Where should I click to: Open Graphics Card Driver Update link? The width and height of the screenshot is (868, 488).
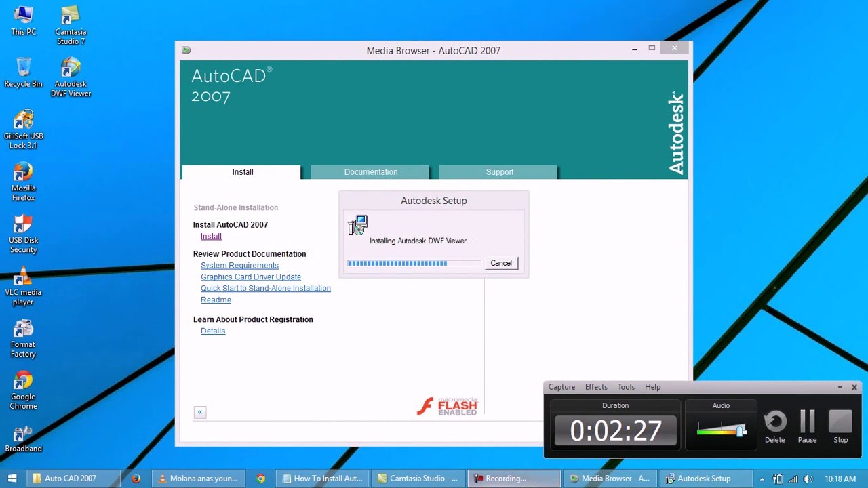(x=251, y=277)
